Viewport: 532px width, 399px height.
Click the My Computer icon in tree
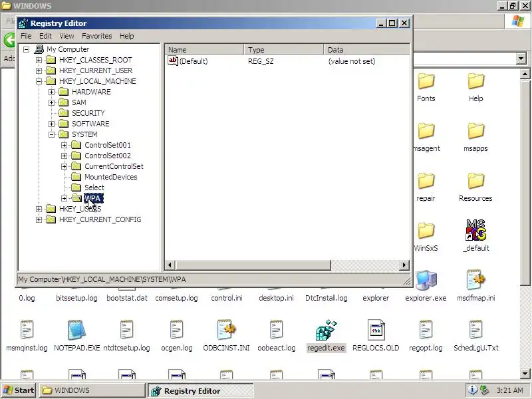tap(39, 49)
